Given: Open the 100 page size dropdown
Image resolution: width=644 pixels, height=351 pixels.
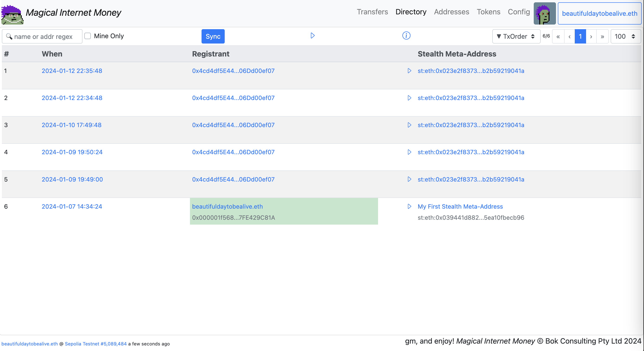Looking at the screenshot, I should (625, 37).
